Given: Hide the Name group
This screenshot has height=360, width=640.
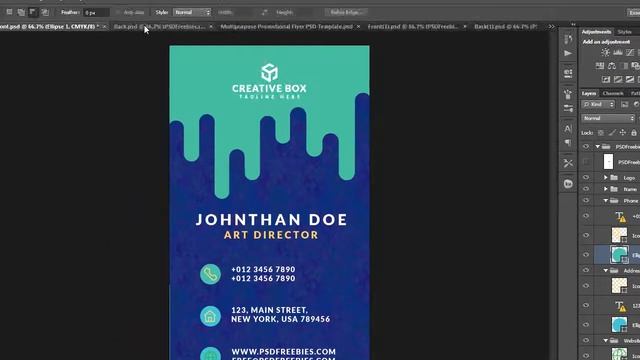Looking at the screenshot, I should tap(586, 189).
